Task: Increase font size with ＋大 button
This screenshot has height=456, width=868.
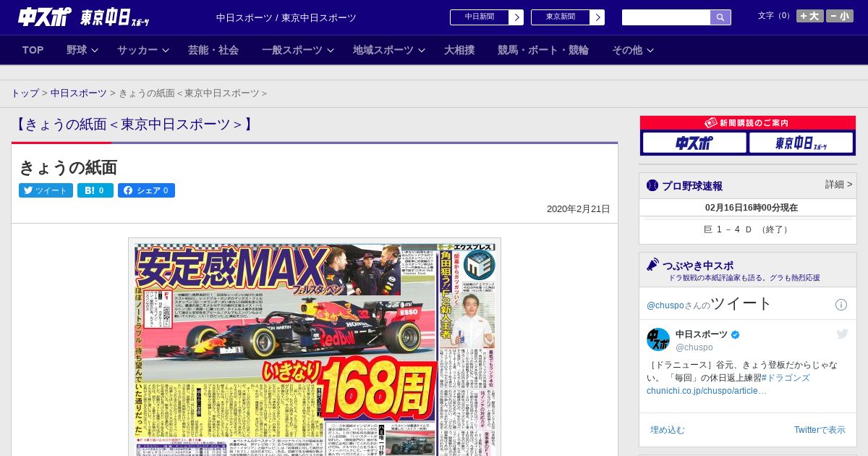Action: (810, 16)
